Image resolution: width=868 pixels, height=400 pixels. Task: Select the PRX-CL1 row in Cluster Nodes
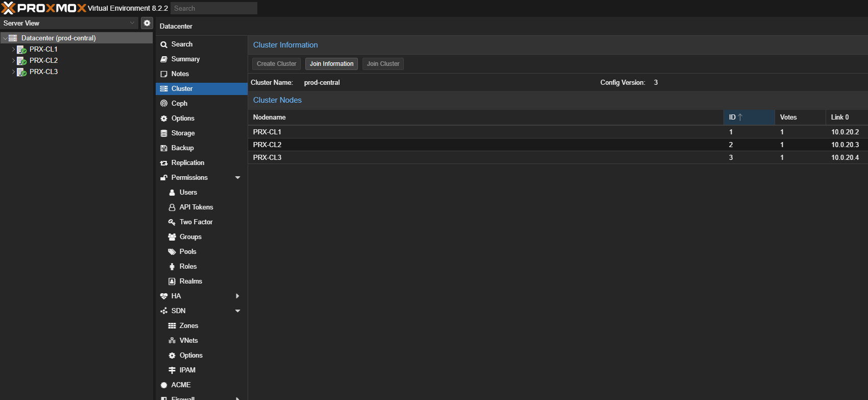[558, 132]
